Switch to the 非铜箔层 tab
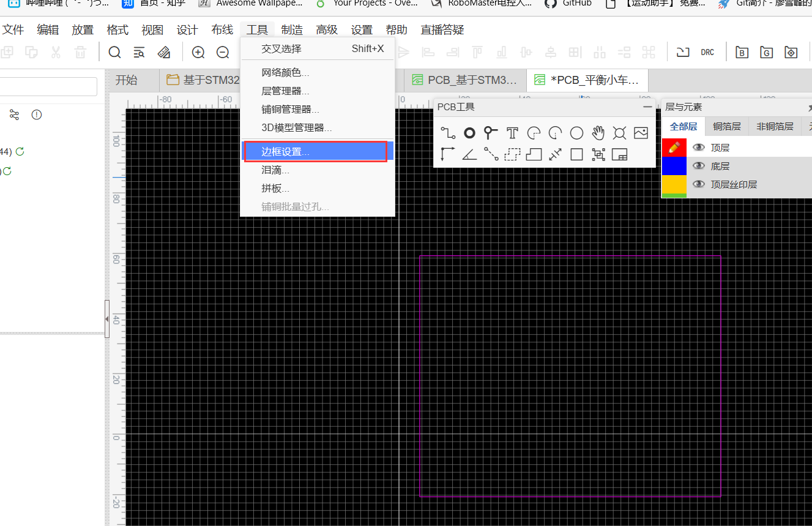This screenshot has width=812, height=526. pyautogui.click(x=775, y=126)
